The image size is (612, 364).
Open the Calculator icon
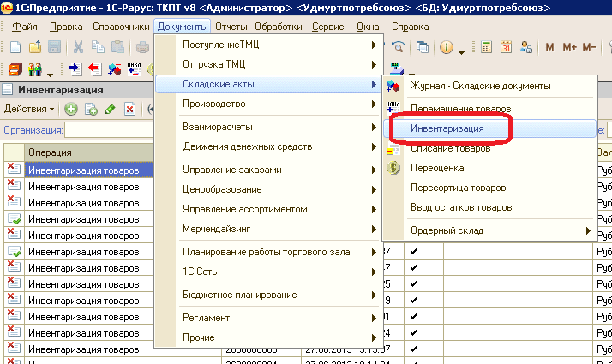[486, 47]
